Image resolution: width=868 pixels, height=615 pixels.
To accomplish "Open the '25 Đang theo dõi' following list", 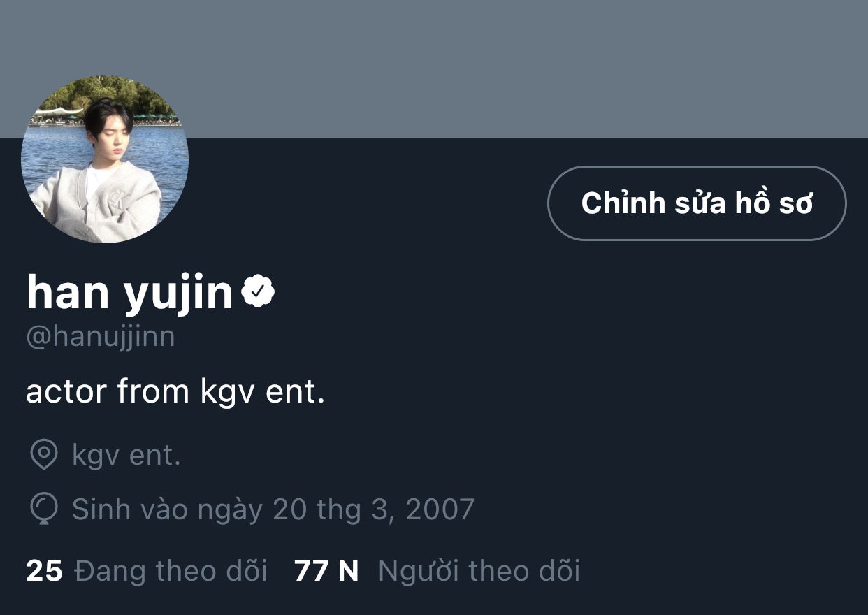I will coord(147,571).
